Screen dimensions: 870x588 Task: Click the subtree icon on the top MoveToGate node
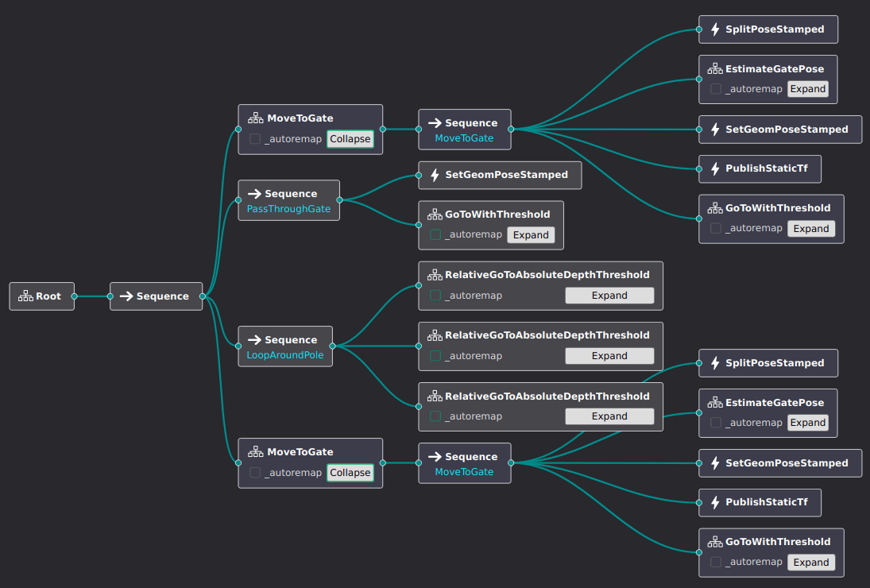(255, 118)
